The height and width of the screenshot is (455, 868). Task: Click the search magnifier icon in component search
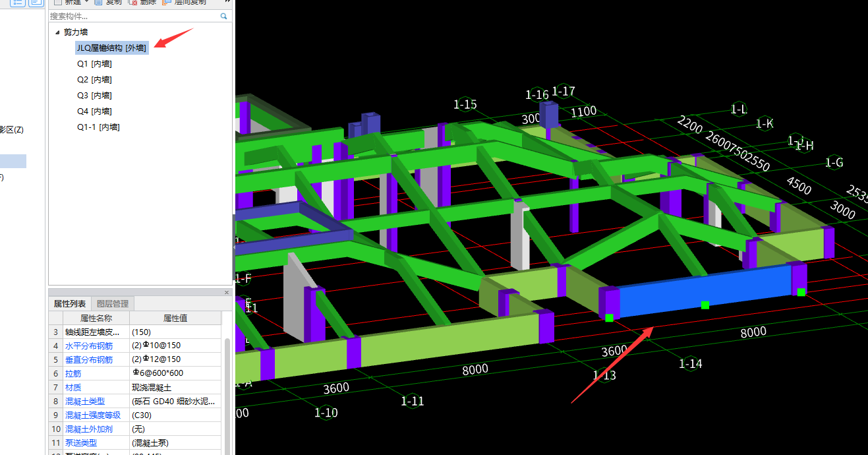click(224, 16)
